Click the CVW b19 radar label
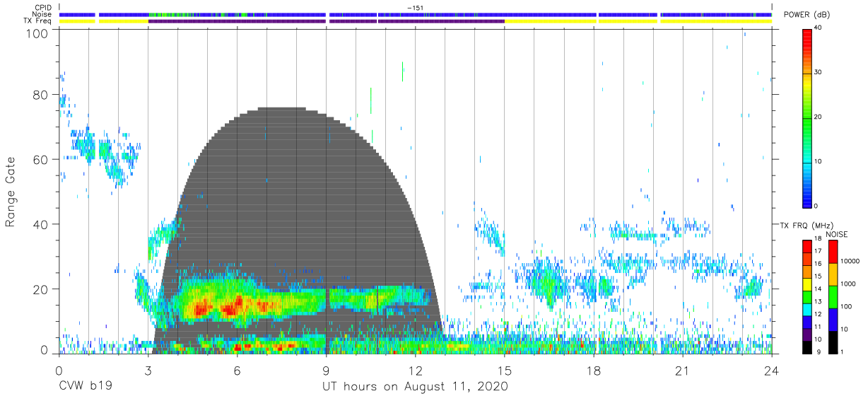 [85, 387]
